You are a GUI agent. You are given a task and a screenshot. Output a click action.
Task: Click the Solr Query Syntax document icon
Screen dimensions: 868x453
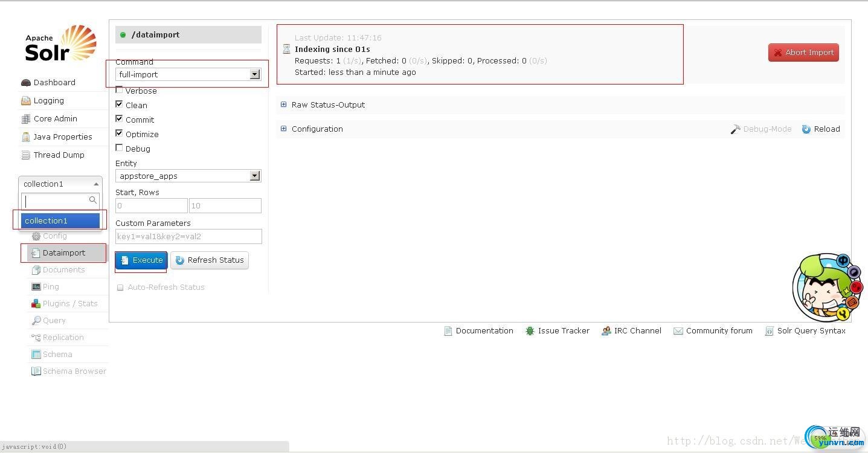coord(770,331)
